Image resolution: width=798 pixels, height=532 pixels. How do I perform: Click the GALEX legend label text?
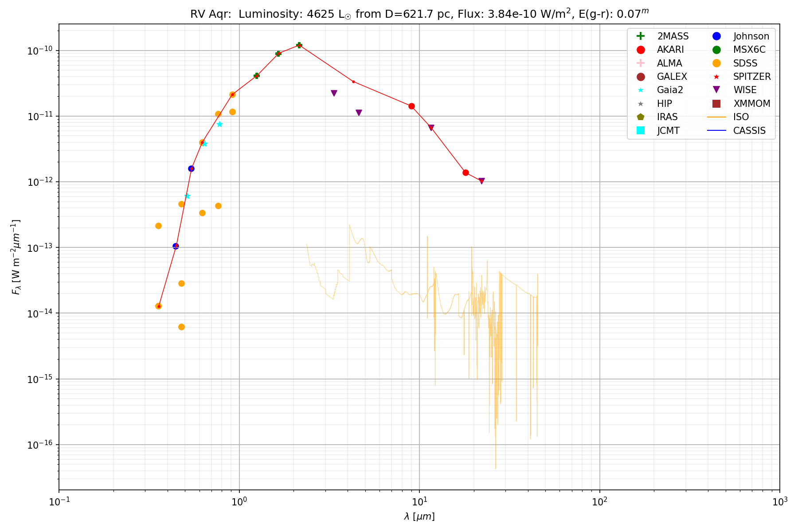(x=672, y=77)
